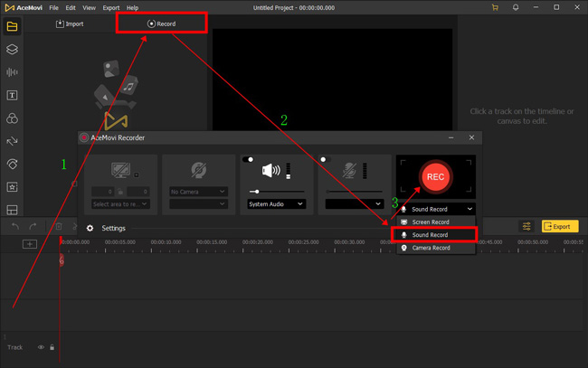
Task: Click the muted microphone icon in recorder
Action: [x=349, y=170]
